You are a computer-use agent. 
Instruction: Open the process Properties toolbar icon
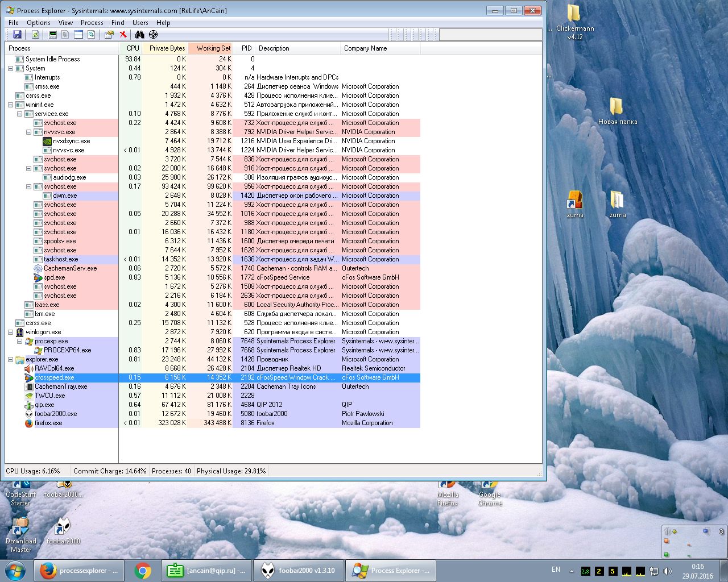[x=109, y=35]
